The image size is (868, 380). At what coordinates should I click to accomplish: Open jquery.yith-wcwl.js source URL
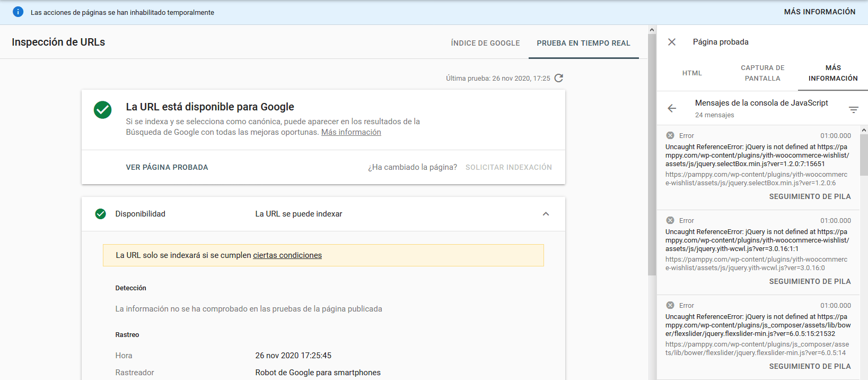point(757,264)
